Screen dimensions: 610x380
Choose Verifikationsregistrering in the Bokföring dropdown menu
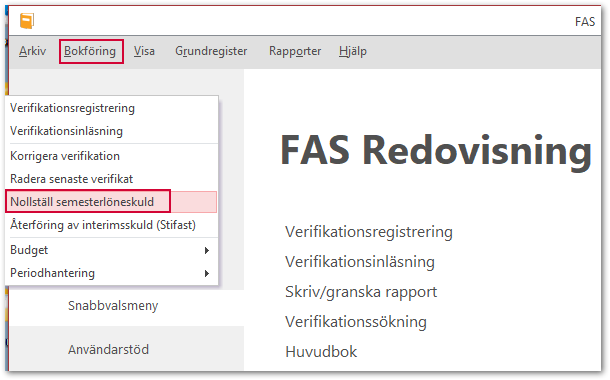click(x=112, y=108)
